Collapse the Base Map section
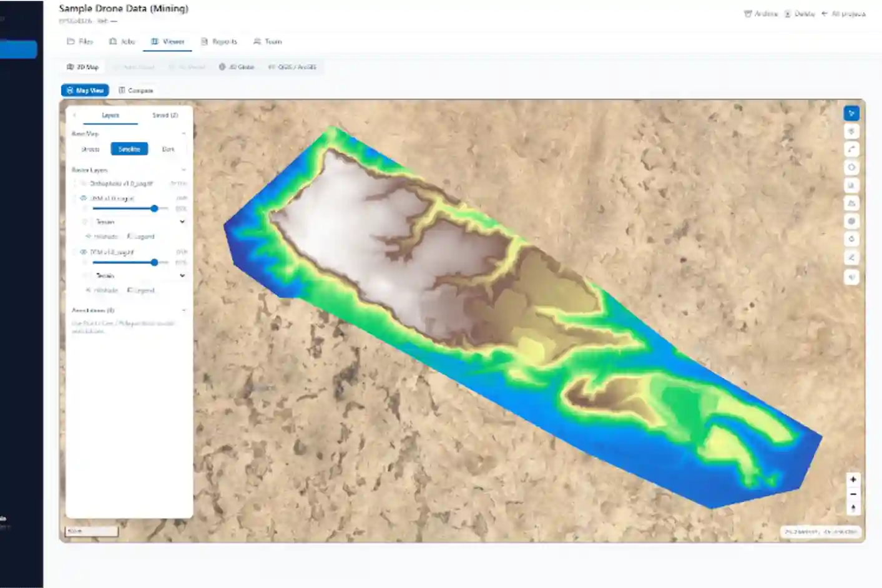882x588 pixels. click(184, 134)
